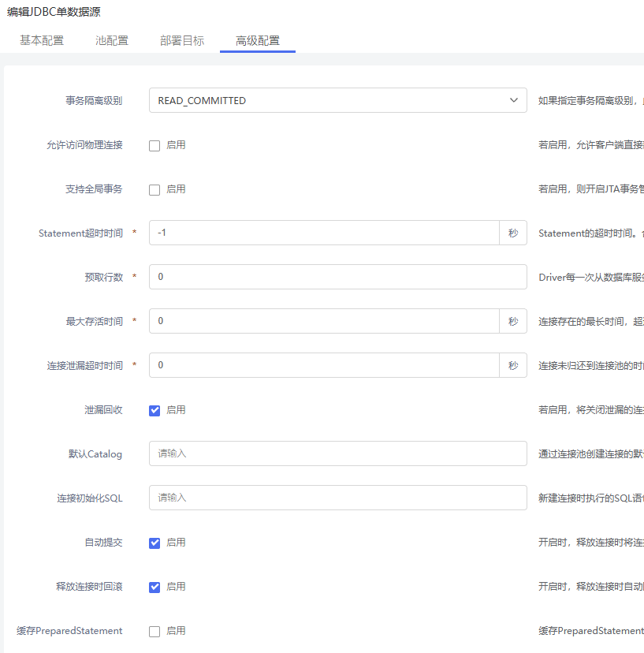Focus the Statement超时时间 input field
The height and width of the screenshot is (653, 644).
pyautogui.click(x=324, y=233)
